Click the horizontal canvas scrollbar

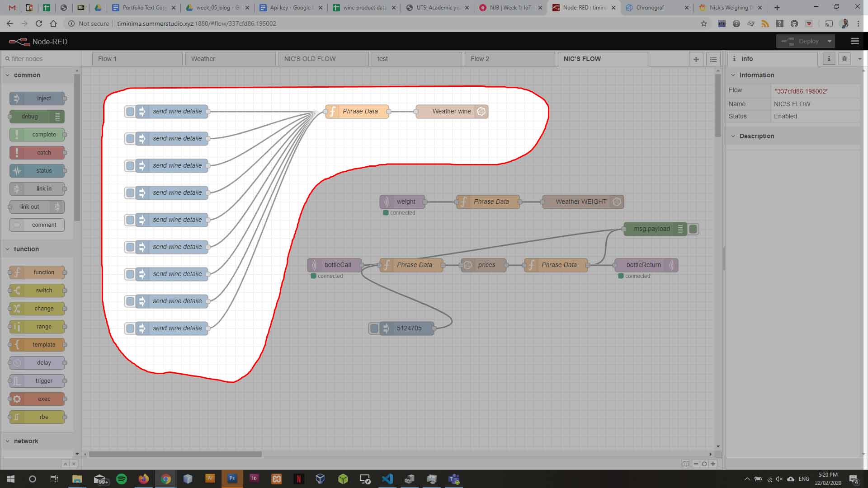175,454
